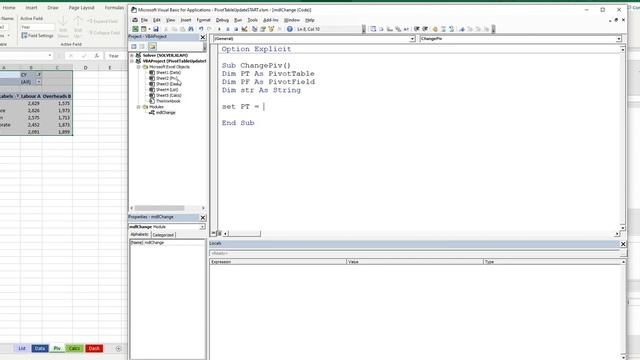
Task: Open the (General) object dropdown
Action: [x=412, y=39]
